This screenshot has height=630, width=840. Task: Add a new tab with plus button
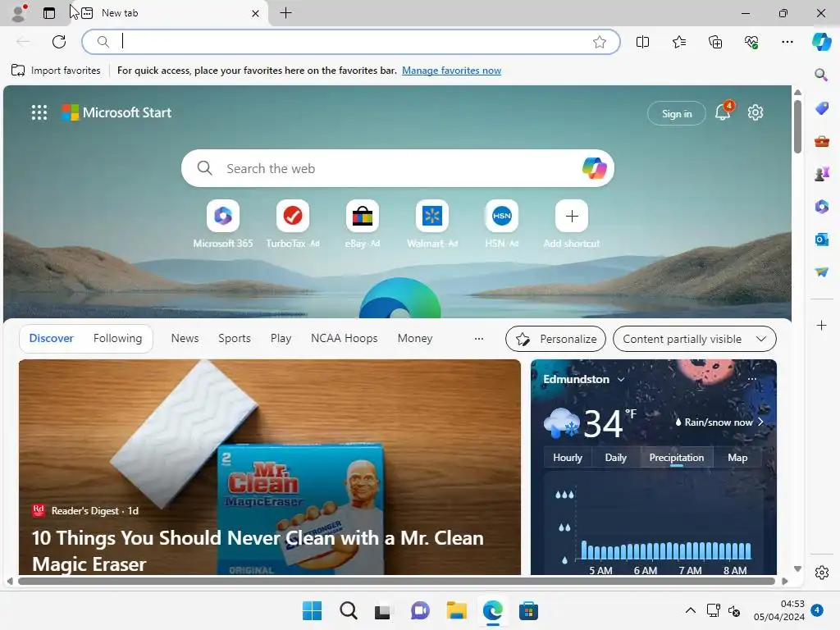[286, 13]
